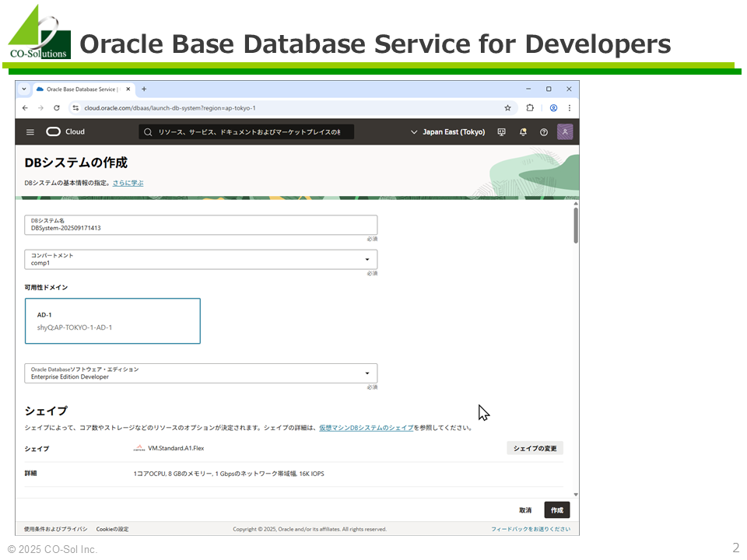
Task: Click the 可用性ドメイン label
Action: (46, 288)
